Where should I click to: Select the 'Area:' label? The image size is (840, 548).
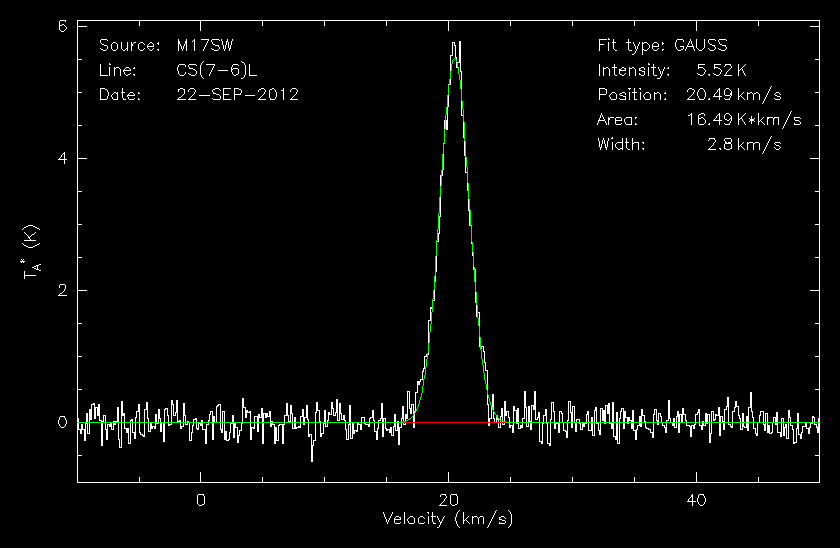click(618, 119)
